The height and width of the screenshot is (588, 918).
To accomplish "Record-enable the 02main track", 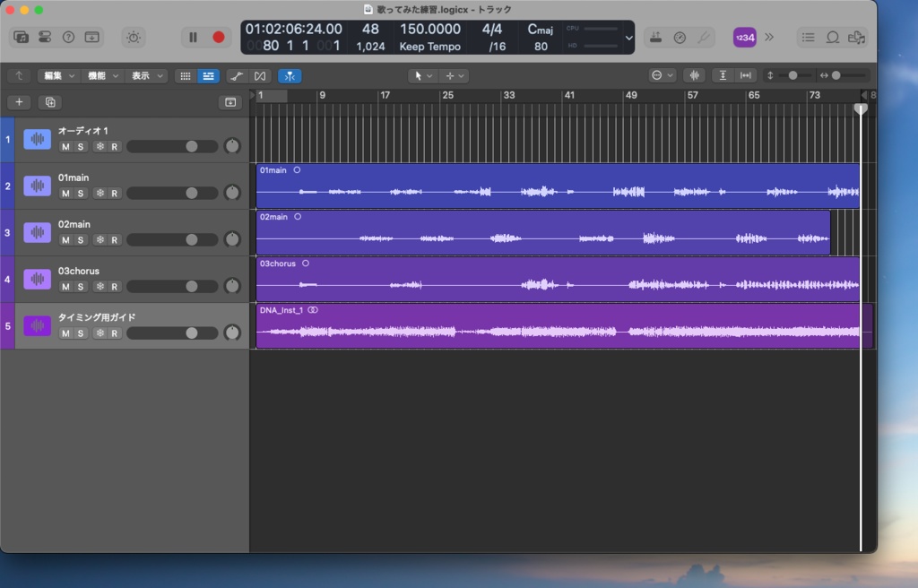I will (x=114, y=240).
